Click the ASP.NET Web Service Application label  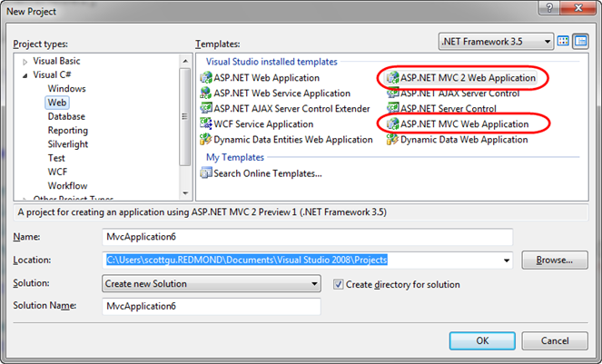[281, 93]
